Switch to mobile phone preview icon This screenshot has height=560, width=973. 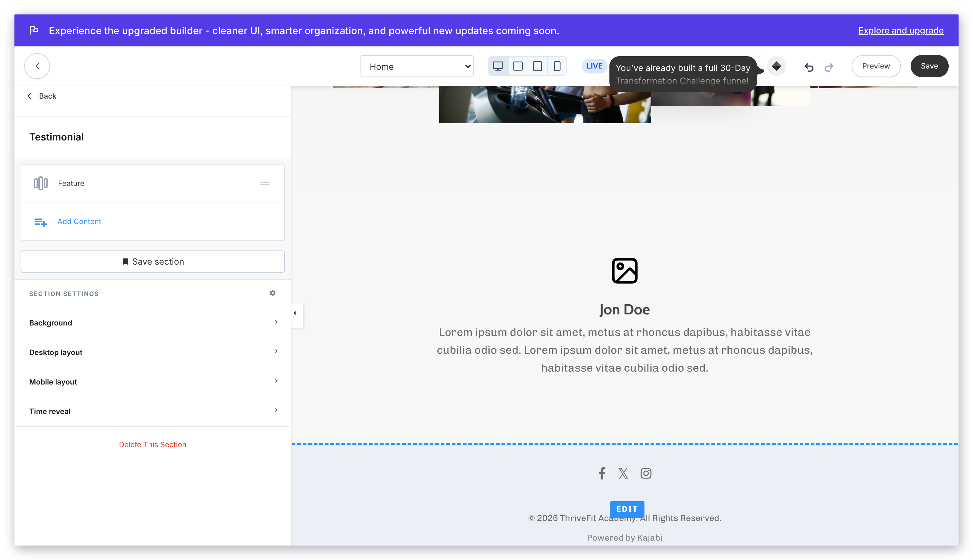pos(557,66)
